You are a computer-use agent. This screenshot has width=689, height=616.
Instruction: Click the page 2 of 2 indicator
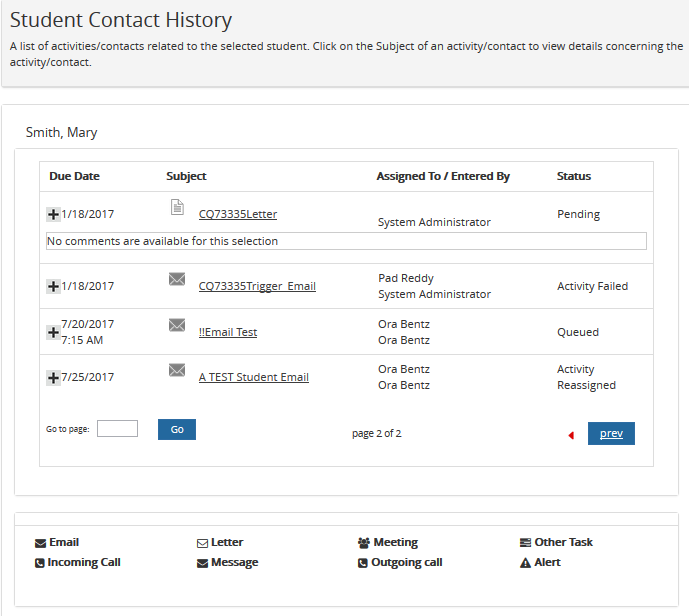pyautogui.click(x=377, y=434)
